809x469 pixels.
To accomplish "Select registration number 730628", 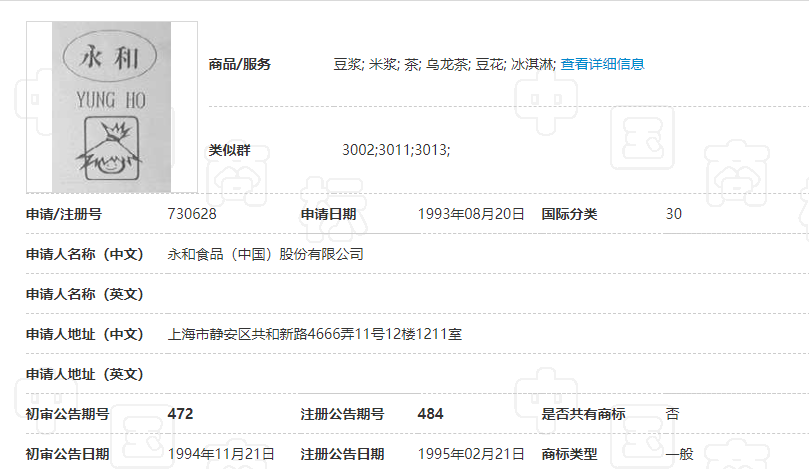I will click(192, 214).
